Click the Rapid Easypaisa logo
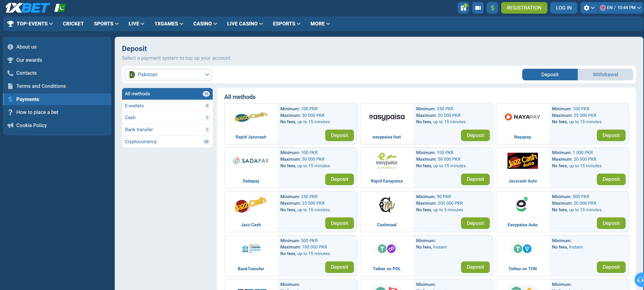Screen dimensions: 644x290 [386, 161]
